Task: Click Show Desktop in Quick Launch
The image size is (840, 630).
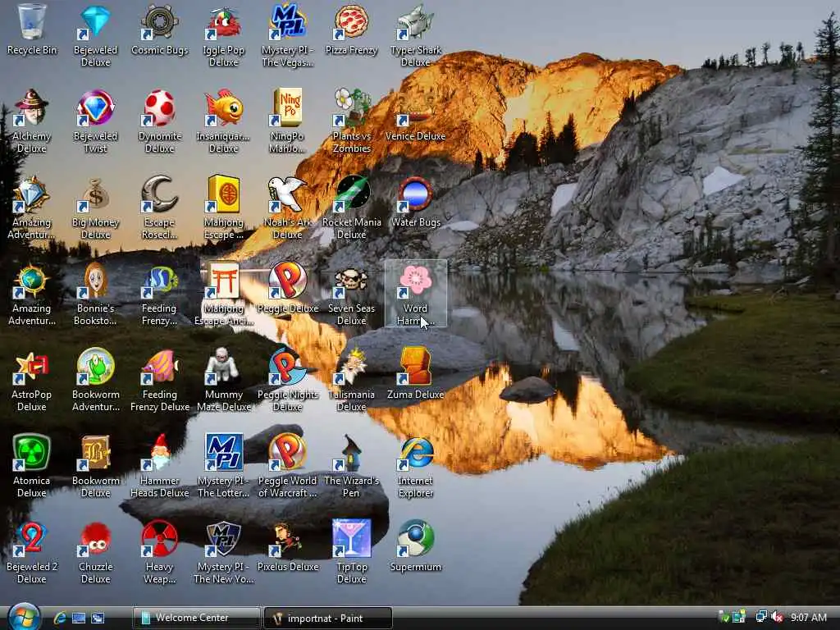Action: (x=79, y=619)
